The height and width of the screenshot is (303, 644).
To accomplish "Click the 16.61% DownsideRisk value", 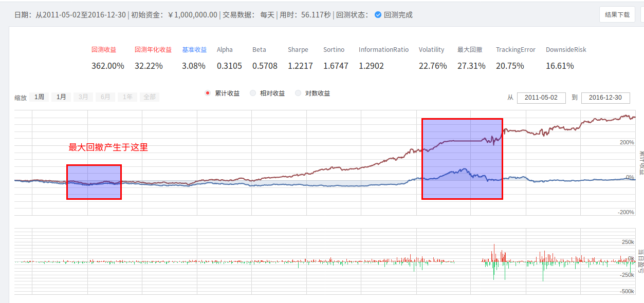I will tap(560, 66).
